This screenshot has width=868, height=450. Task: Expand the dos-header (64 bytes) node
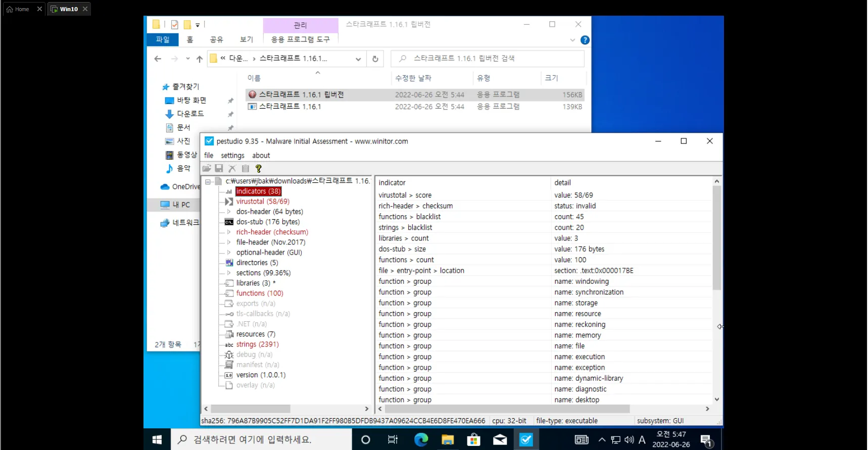[229, 212]
